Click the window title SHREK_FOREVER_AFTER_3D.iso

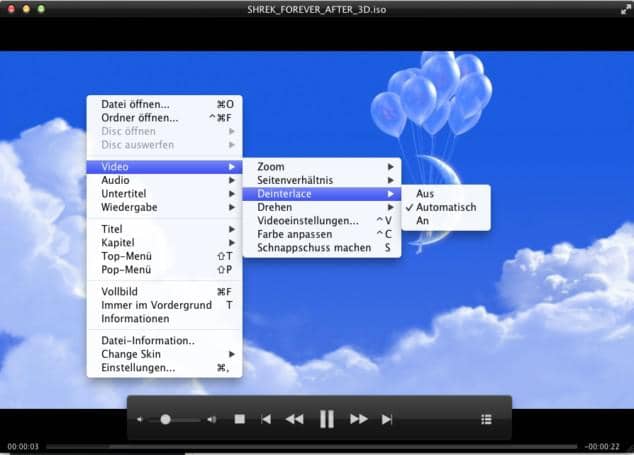pos(317,9)
